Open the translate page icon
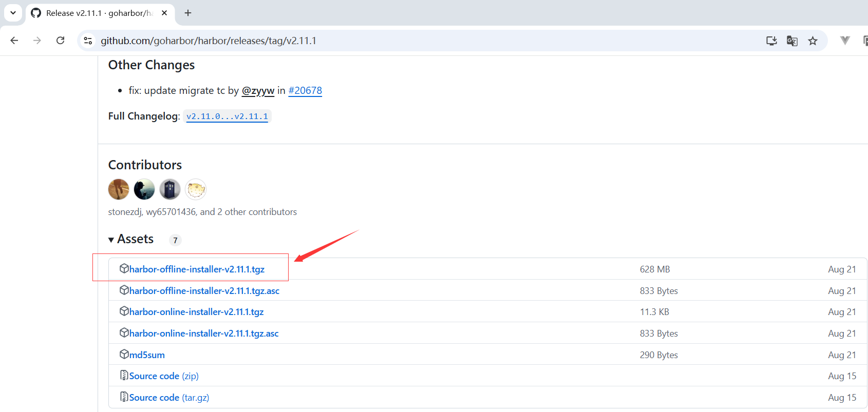This screenshot has height=412, width=868. tap(792, 41)
